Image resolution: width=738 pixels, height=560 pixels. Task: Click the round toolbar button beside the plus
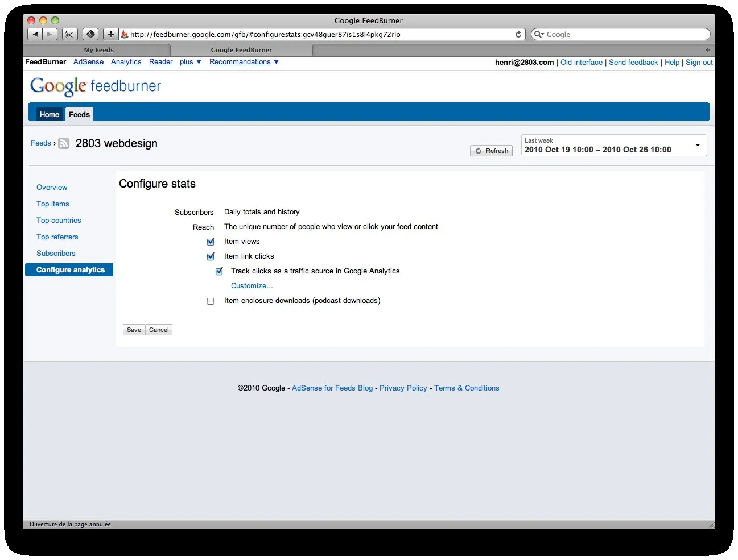coord(90,34)
